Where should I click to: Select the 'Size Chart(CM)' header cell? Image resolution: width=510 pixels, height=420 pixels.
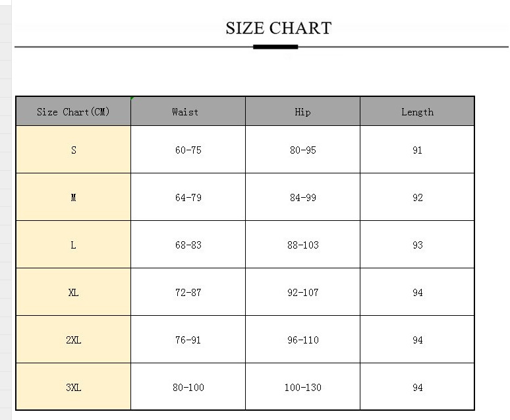[73, 111]
